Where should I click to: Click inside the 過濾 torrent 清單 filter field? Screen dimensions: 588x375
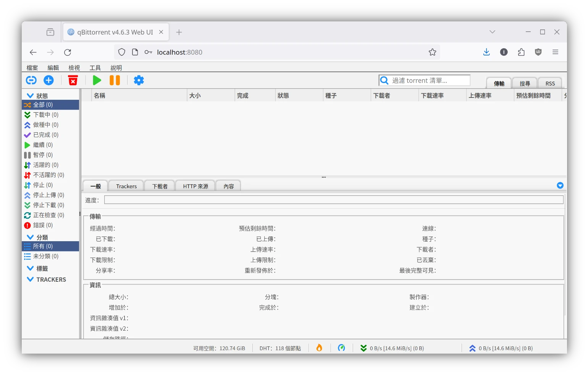(x=428, y=81)
